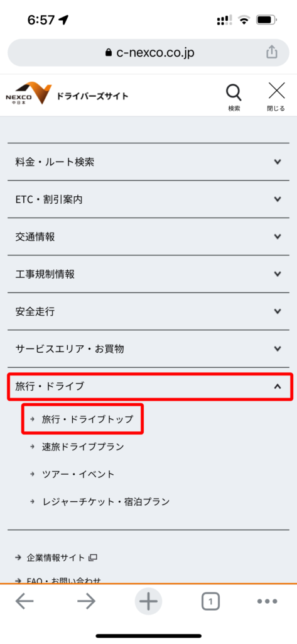Expand サービスエリア・お買物 menu item
Viewport: 297px width, 644px height.
[x=148, y=348]
